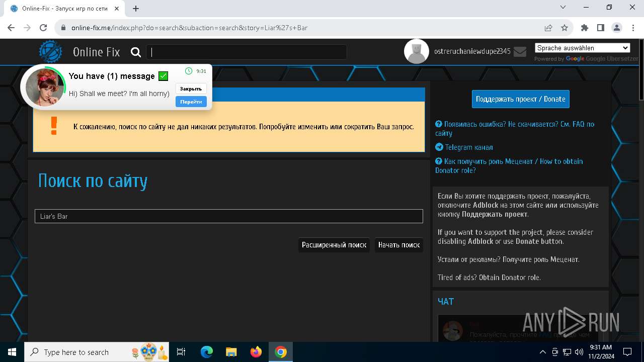Click the user avatar in header
This screenshot has height=362, width=644.
[417, 52]
